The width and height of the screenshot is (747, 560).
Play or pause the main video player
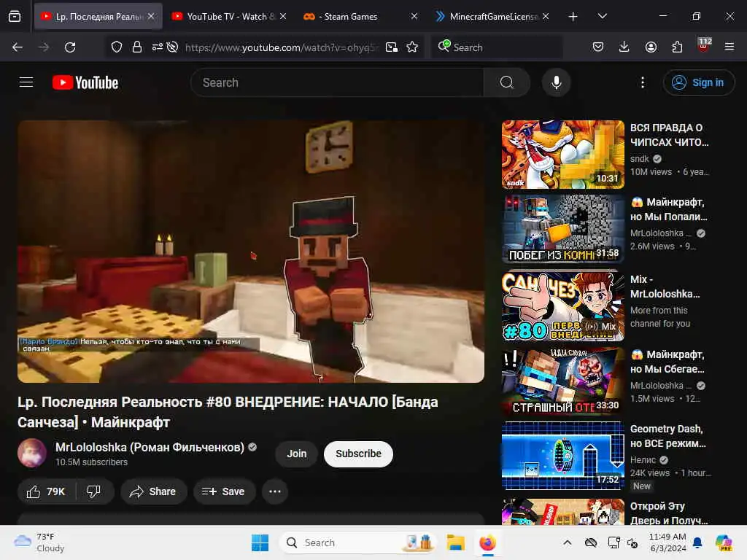pos(251,252)
